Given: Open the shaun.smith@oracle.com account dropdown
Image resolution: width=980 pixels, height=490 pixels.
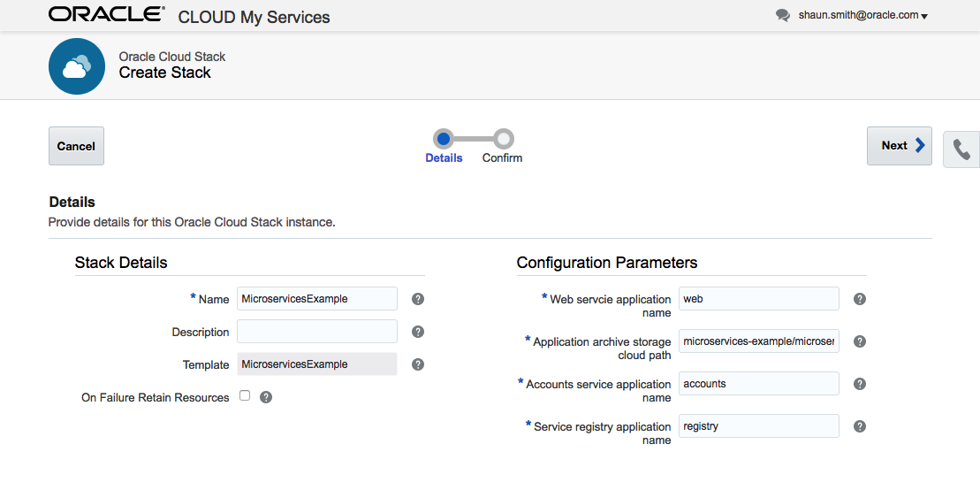Looking at the screenshot, I should click(x=862, y=16).
